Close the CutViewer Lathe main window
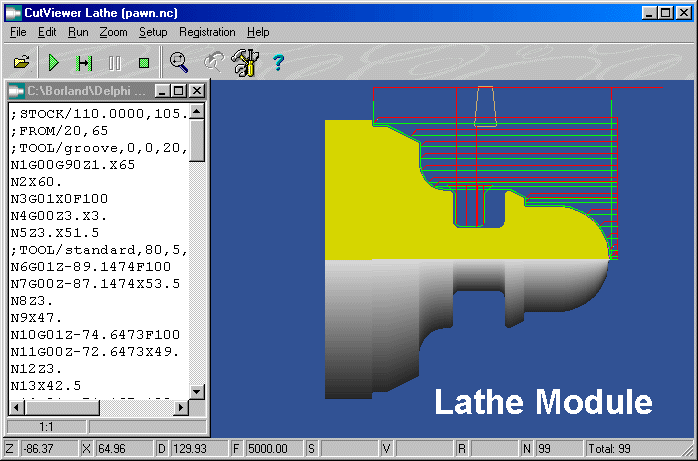Viewport: 698px width, 461px height. click(683, 12)
